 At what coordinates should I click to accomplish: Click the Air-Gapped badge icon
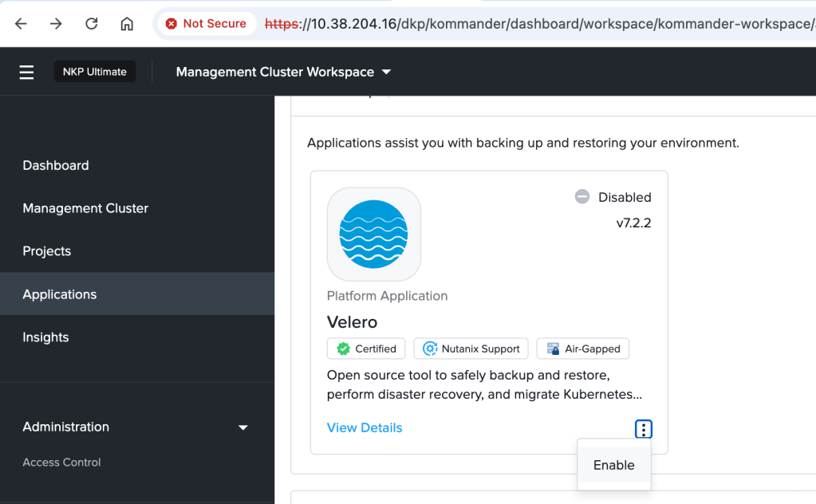click(x=553, y=348)
